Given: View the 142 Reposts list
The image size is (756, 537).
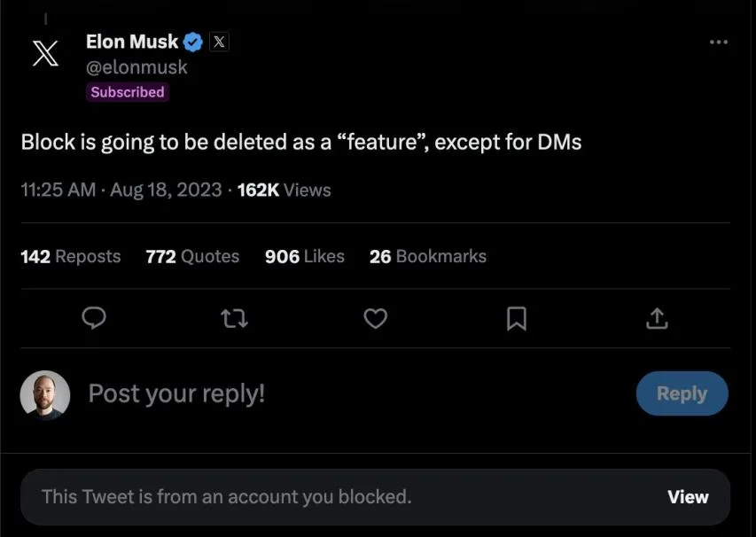Looking at the screenshot, I should pos(70,256).
